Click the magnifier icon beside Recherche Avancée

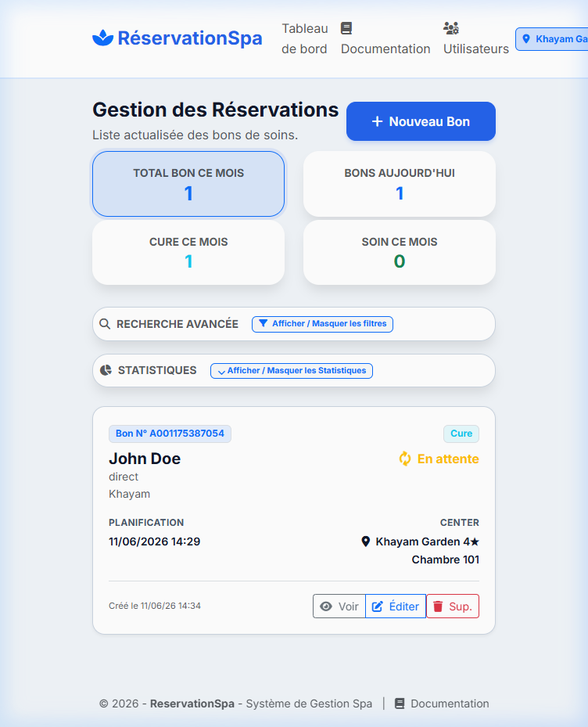[x=106, y=324]
